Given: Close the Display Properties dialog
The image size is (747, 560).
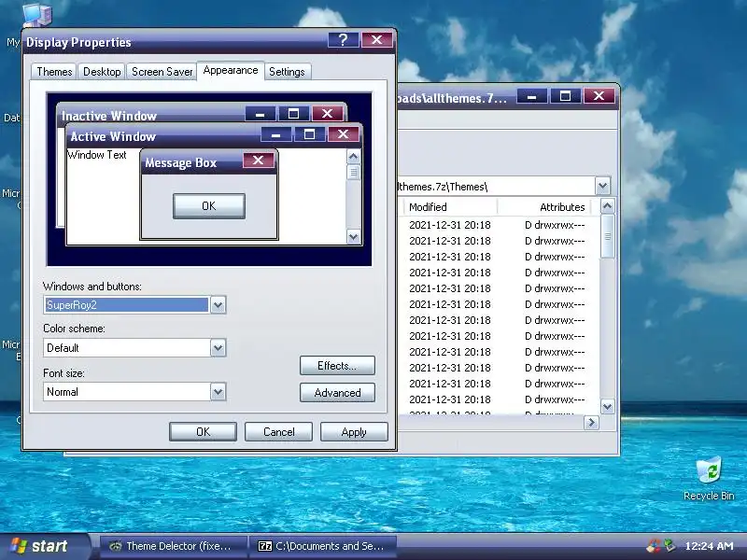Looking at the screenshot, I should (x=377, y=40).
